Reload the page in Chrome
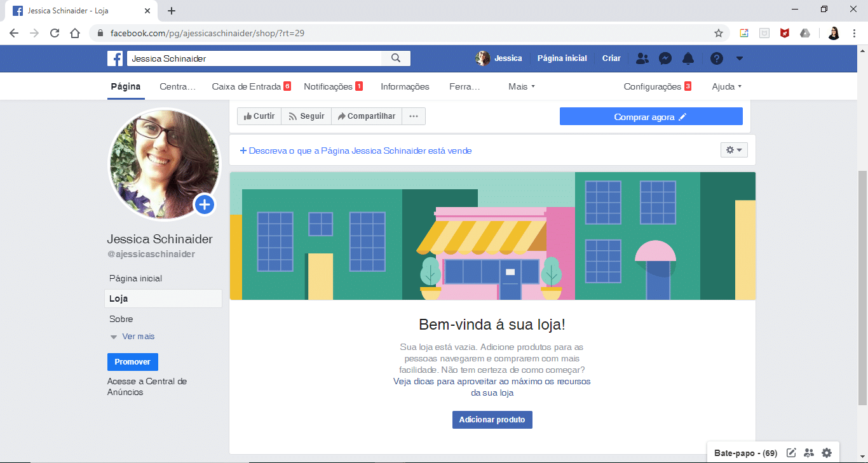Image resolution: width=868 pixels, height=463 pixels. pos(55,33)
